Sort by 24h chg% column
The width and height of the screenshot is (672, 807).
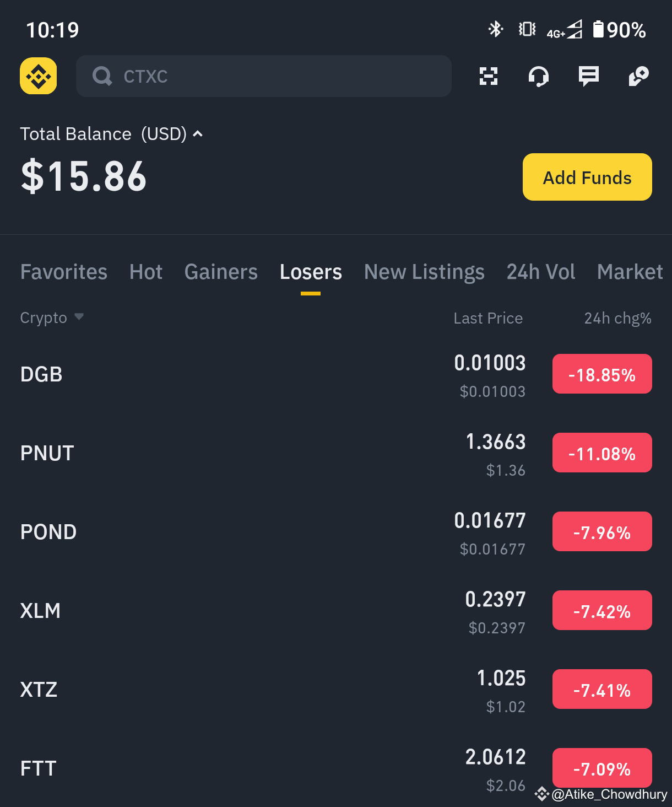coord(617,318)
